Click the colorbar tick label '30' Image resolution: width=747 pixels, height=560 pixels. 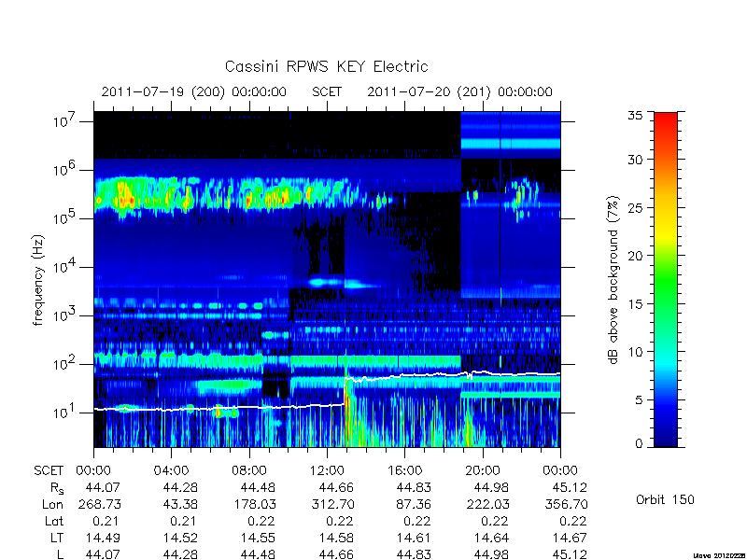[635, 159]
